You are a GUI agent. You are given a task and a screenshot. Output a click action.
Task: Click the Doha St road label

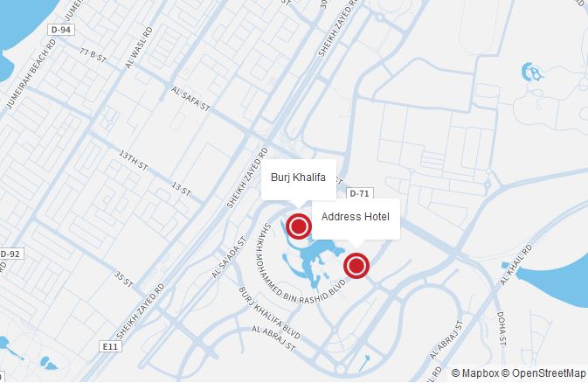point(502,328)
